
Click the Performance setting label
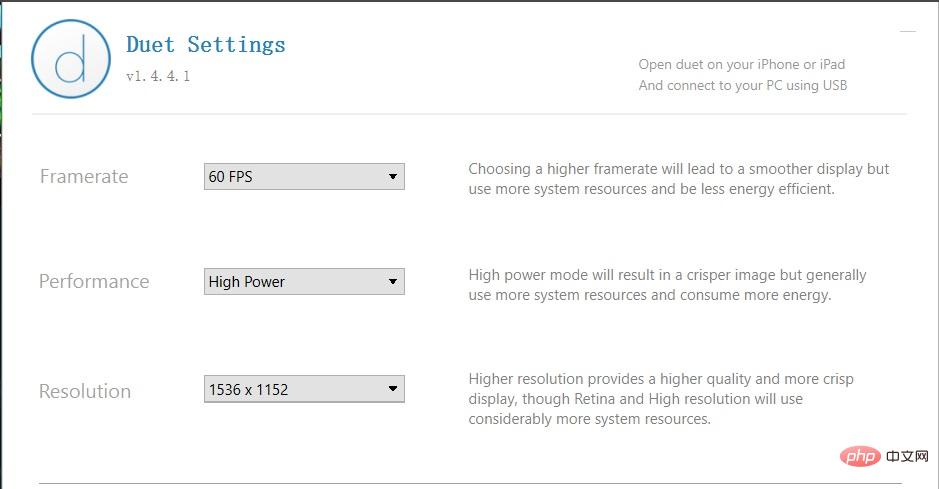point(94,281)
